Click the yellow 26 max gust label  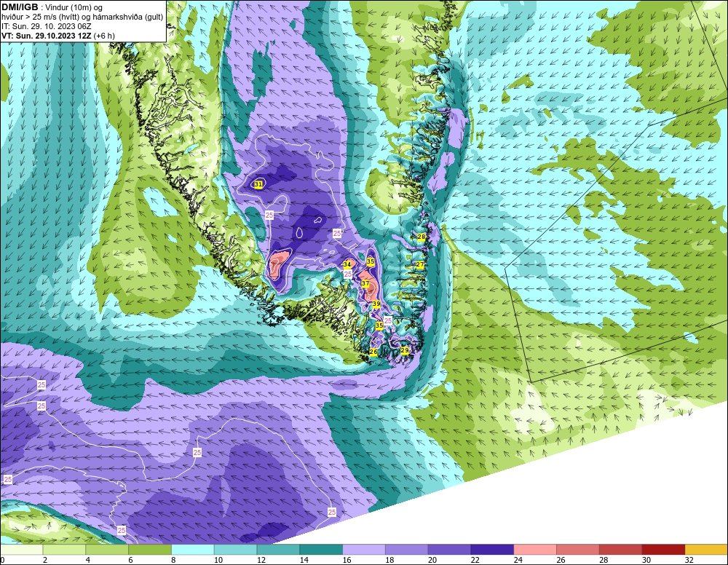(x=373, y=352)
